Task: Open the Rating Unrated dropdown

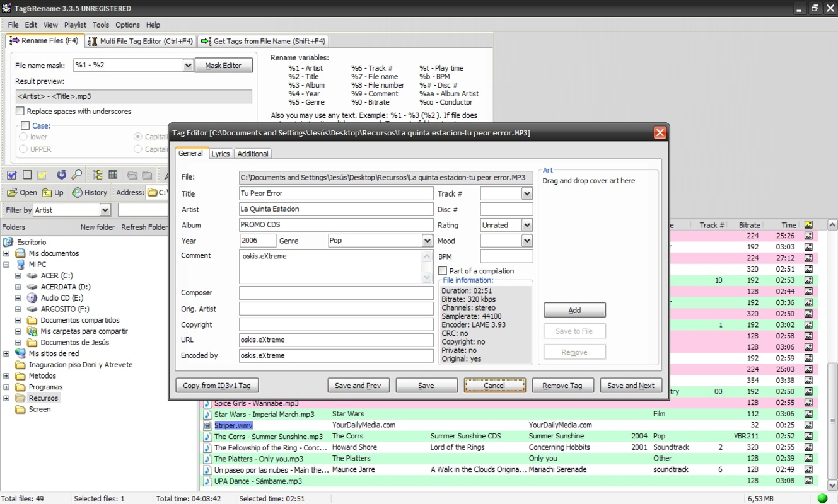Action: (x=527, y=225)
